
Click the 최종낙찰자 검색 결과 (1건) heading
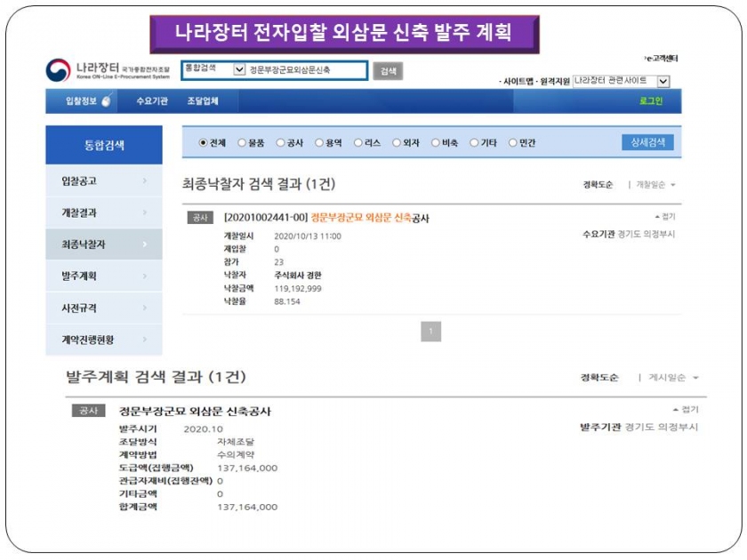(259, 184)
